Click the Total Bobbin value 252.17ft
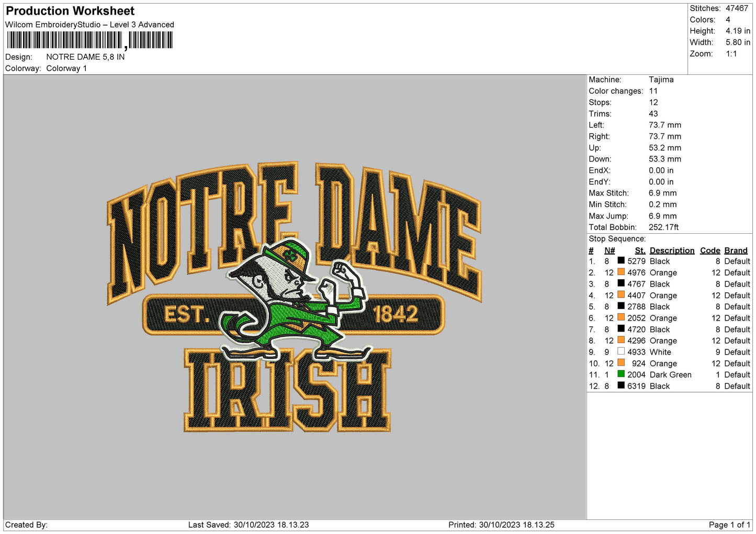 pos(664,228)
